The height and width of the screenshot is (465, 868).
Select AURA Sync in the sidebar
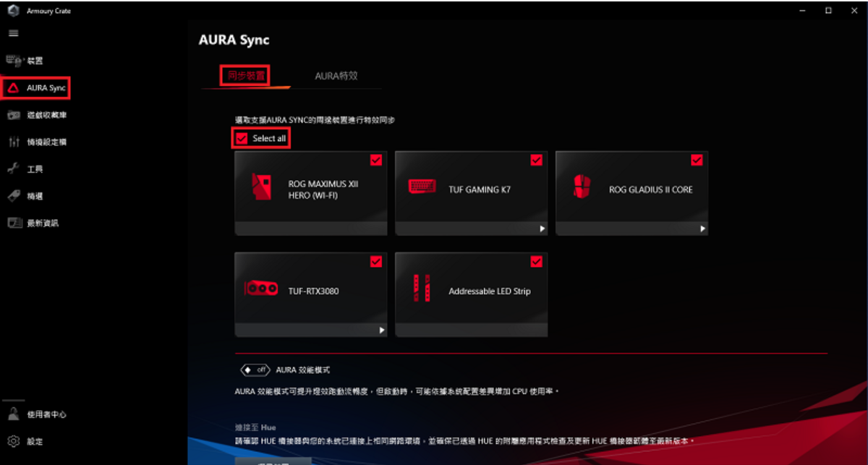click(36, 88)
